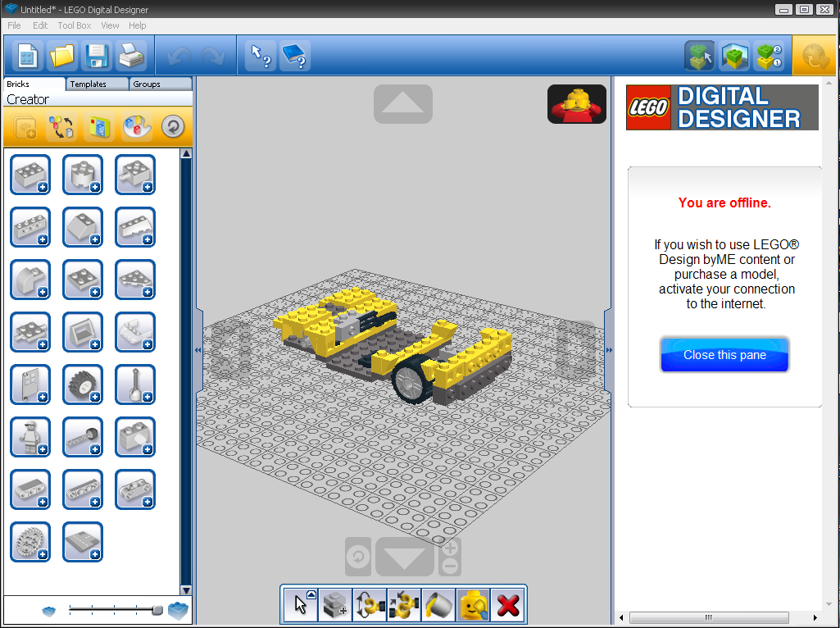This screenshot has width=840, height=628.
Task: Undo the last action
Action: click(179, 57)
